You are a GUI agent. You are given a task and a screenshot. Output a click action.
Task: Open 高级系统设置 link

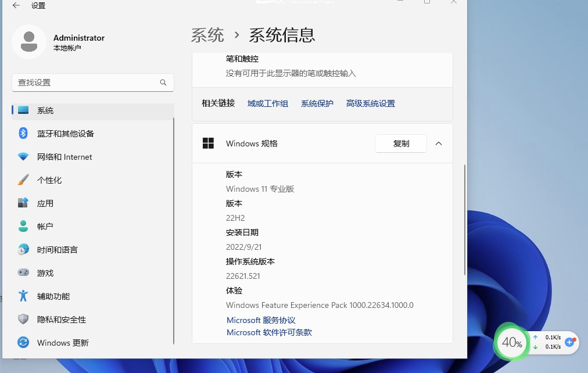click(x=370, y=102)
